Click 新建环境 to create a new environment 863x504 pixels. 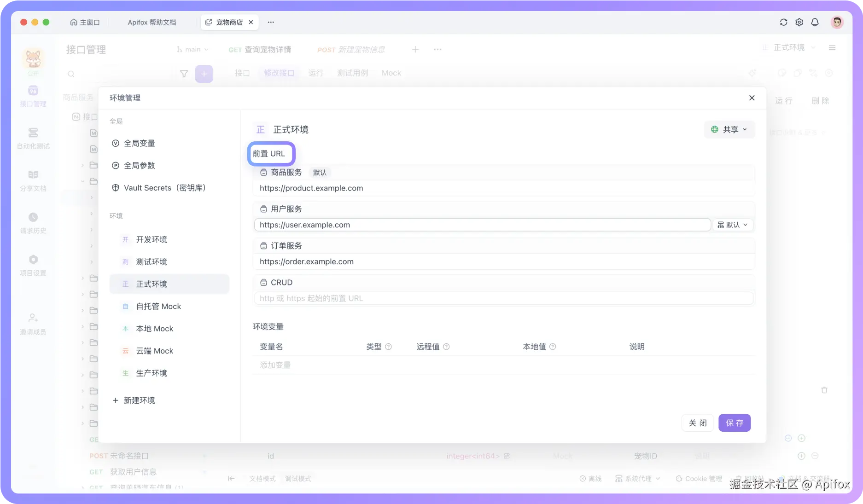click(134, 400)
